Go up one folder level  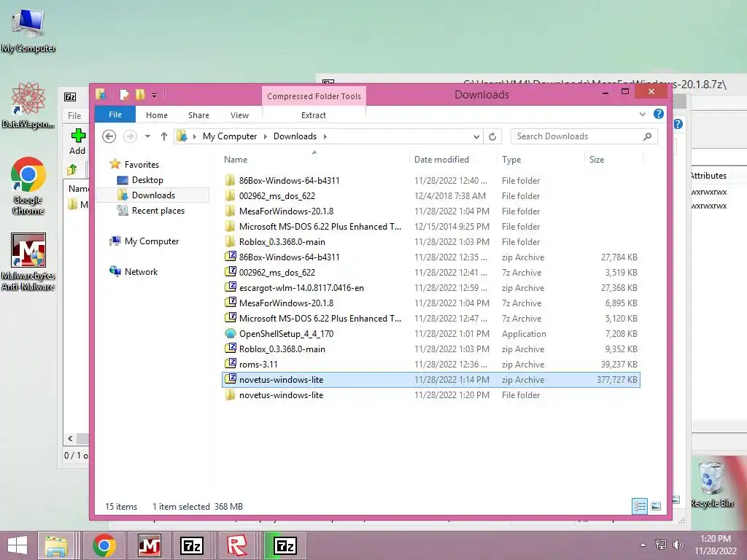tap(164, 136)
